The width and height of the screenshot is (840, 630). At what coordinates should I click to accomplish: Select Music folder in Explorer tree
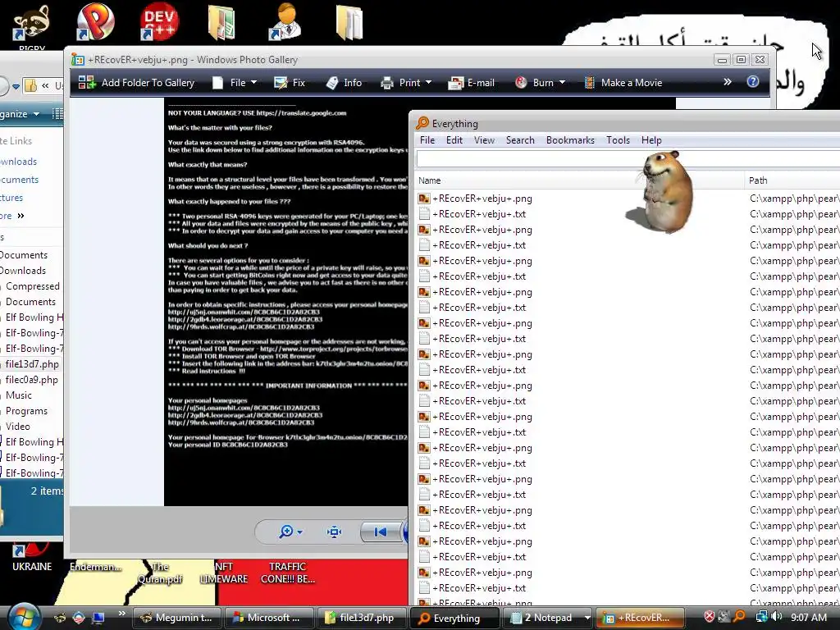[19, 395]
